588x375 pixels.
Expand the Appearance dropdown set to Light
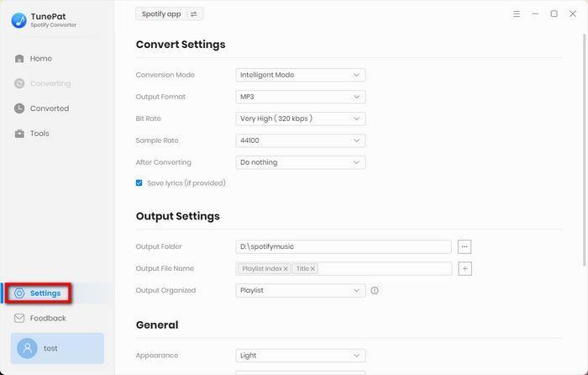pos(300,355)
